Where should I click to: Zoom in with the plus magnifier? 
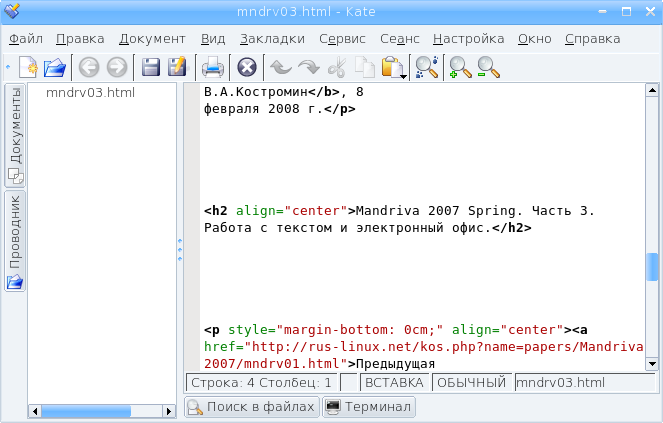coord(460,67)
